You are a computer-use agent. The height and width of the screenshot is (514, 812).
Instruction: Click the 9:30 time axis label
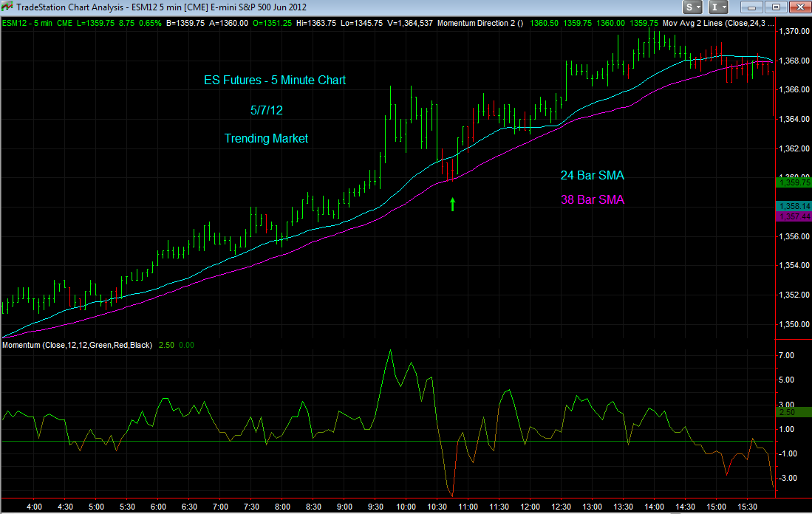375,507
